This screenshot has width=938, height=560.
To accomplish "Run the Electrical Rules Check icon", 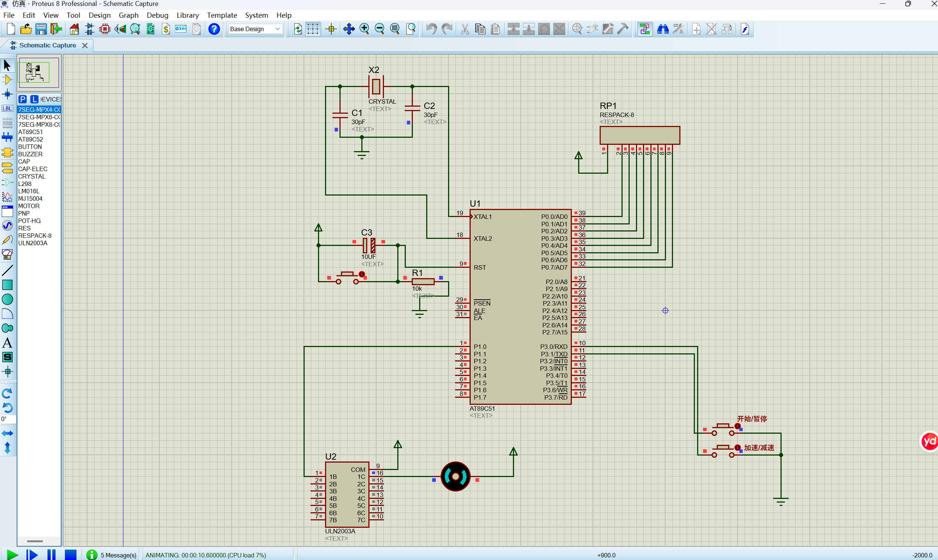I will [x=745, y=29].
